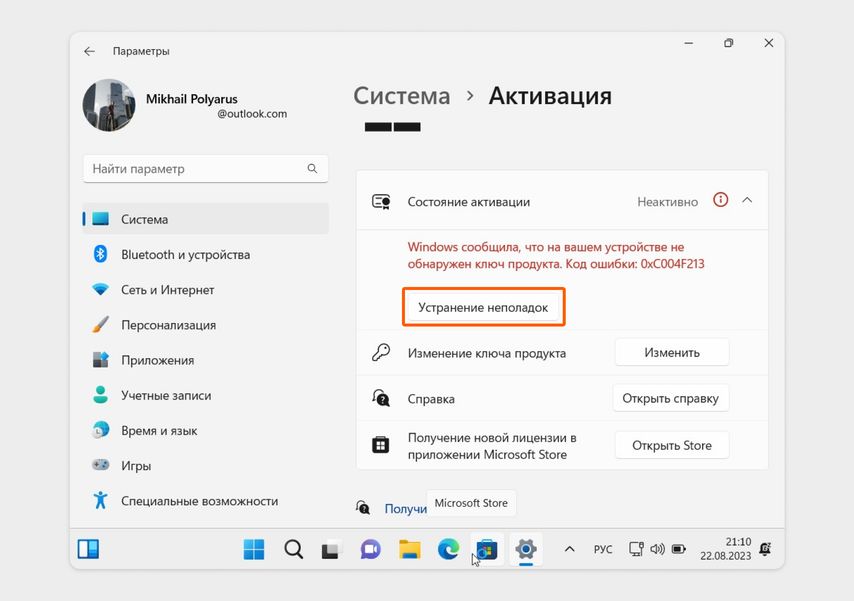Launch Microsoft Edge from the taskbar
854x601 pixels.
coord(448,549)
